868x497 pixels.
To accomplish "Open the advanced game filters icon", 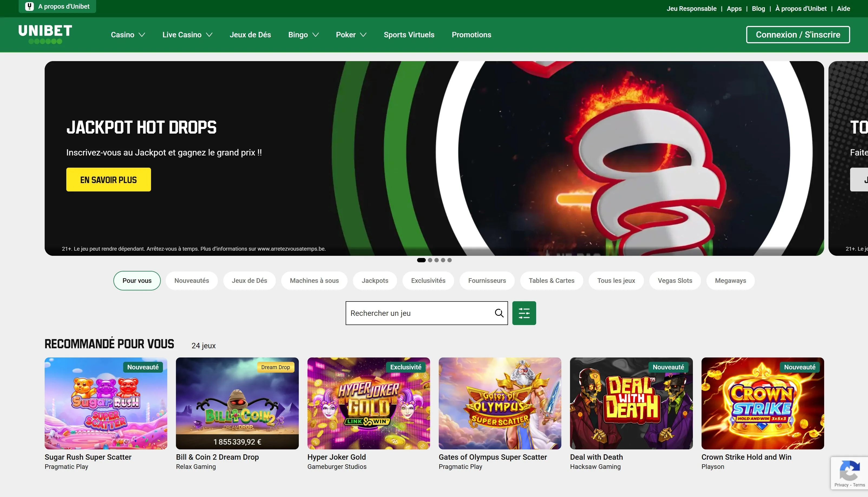I will 524,313.
